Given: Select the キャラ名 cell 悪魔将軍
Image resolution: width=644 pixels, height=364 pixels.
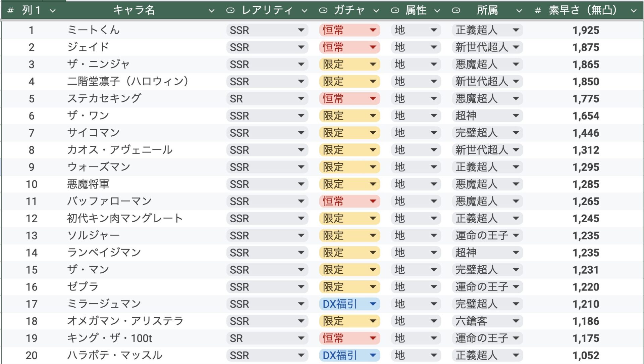Looking at the screenshot, I should (x=88, y=184).
